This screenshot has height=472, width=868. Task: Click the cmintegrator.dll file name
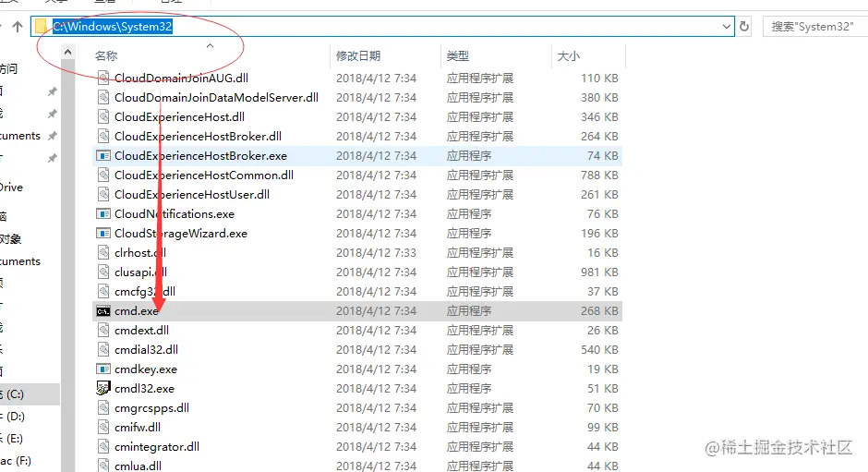157,446
